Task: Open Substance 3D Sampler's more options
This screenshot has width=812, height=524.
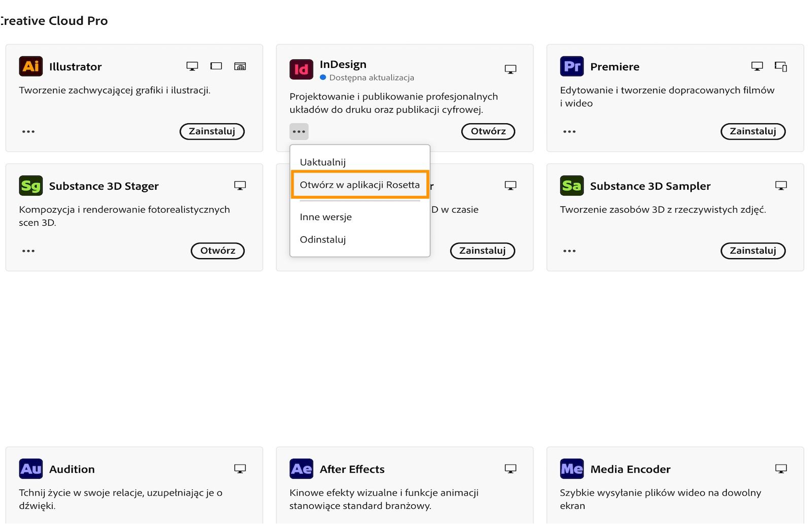Action: pos(569,251)
